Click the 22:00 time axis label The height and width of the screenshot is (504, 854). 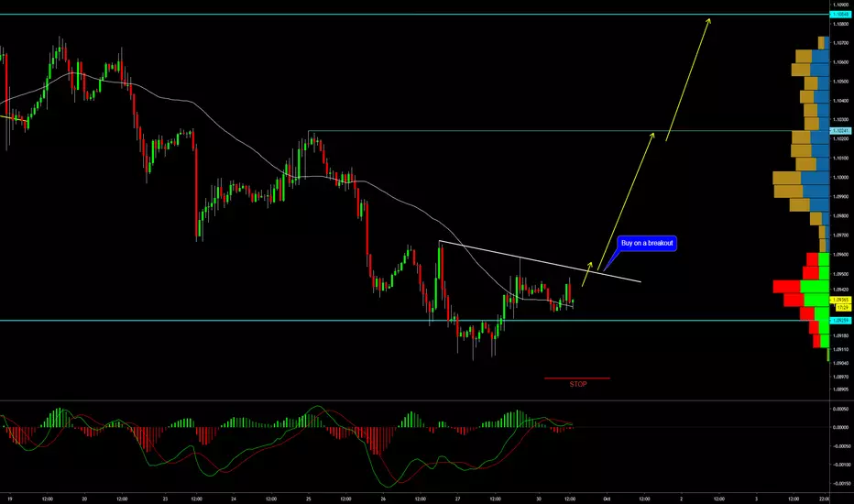coord(824,499)
